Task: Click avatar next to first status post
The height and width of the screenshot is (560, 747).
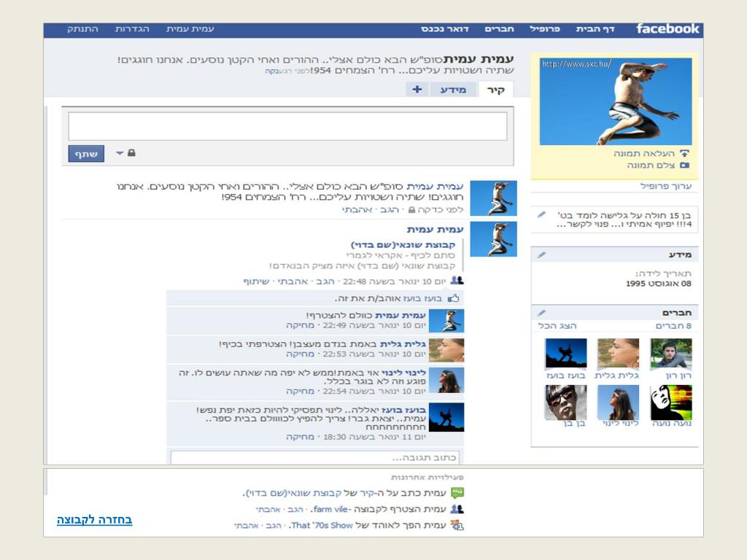Action: coord(494,198)
